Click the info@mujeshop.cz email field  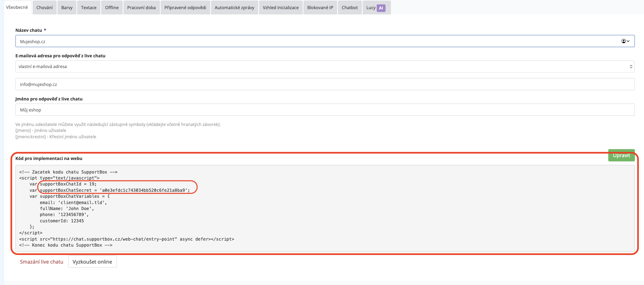tap(325, 84)
